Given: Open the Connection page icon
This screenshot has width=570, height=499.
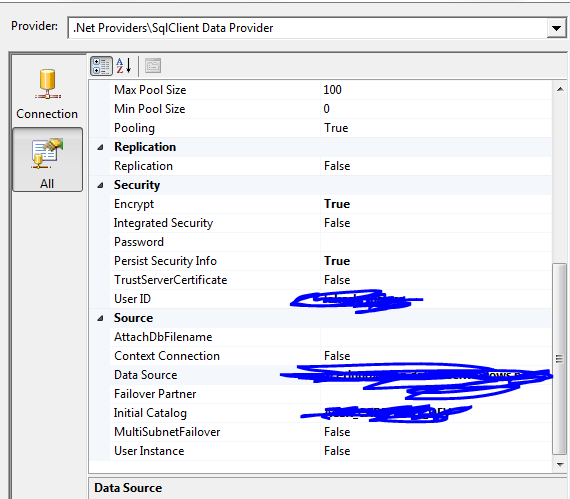Looking at the screenshot, I should point(47,94).
